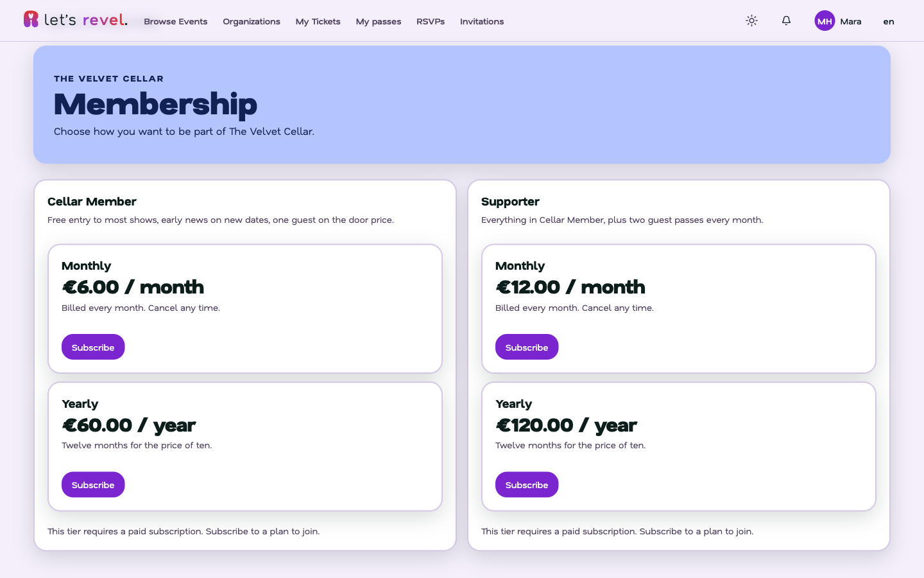Select the Supporter Yearly plan card
Viewport: 924px width, 578px height.
pos(679,446)
